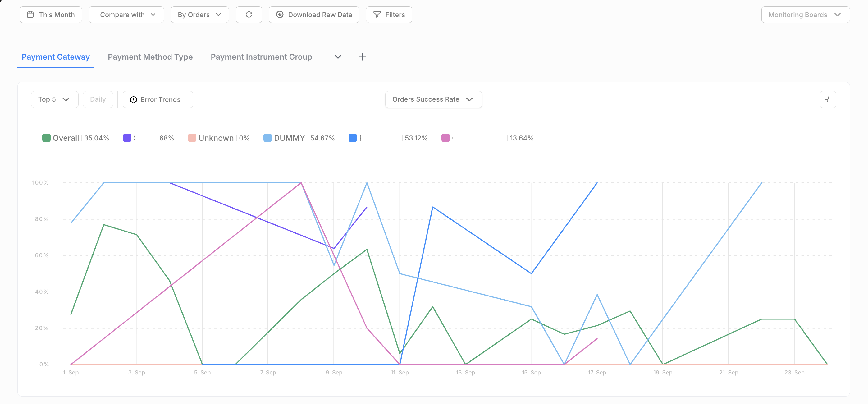Toggle DUMMY series visibility

(x=289, y=138)
